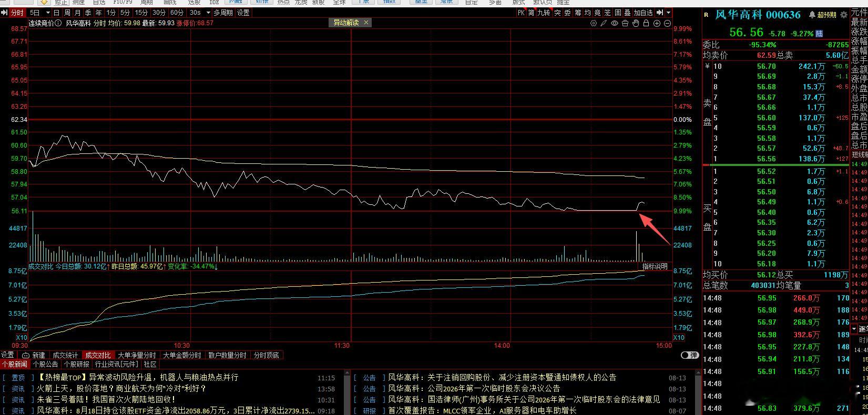Expand the 5日 period dropdown arrow
This screenshot has width=868, height=415.
(x=48, y=13)
